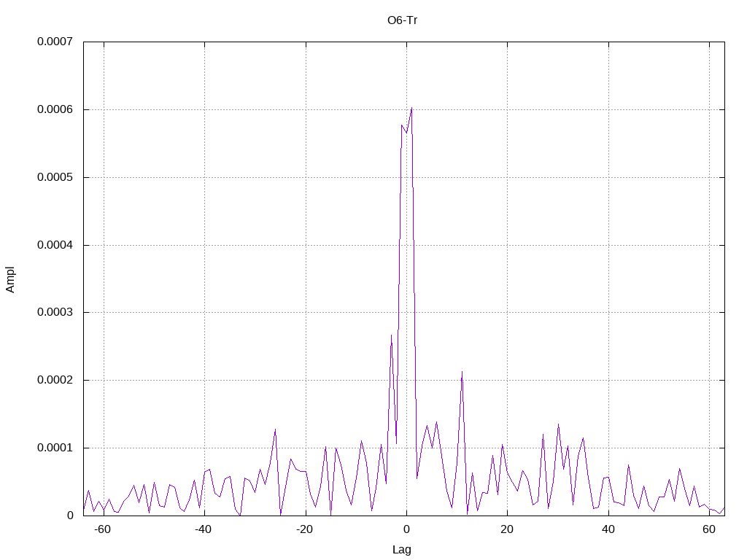The image size is (747, 560).
Task: Click y-axis tick label 0.0002
Action: tap(55, 380)
